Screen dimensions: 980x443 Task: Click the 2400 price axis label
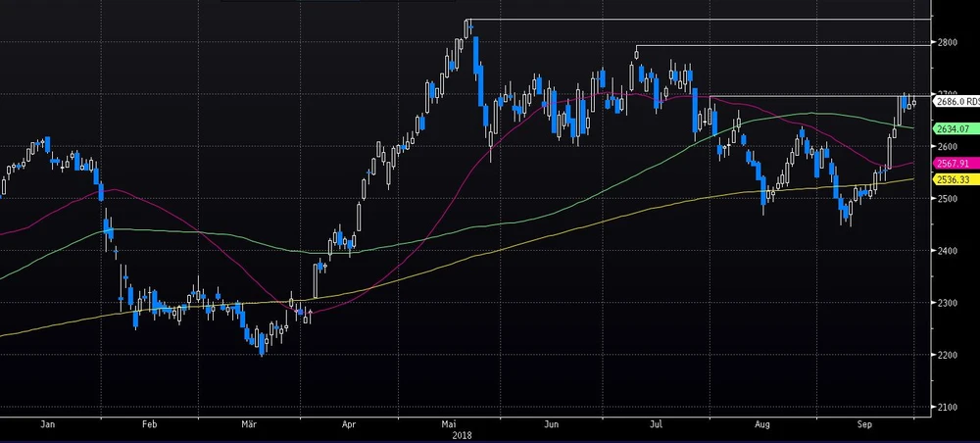click(948, 251)
